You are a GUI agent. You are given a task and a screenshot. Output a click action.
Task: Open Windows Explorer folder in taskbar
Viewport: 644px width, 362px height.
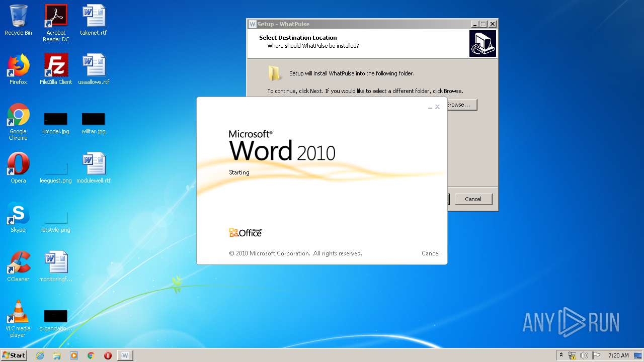57,355
